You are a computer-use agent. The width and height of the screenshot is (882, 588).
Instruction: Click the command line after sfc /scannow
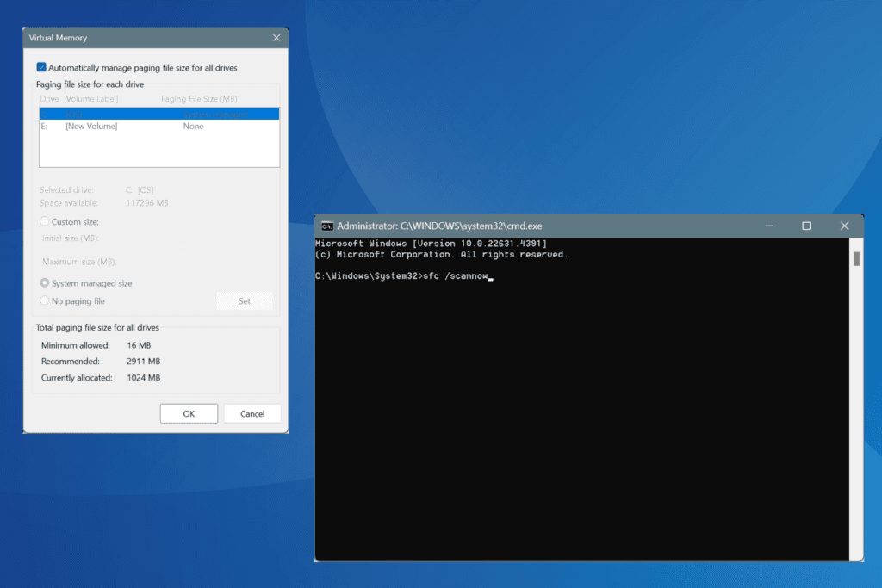pyautogui.click(x=493, y=275)
